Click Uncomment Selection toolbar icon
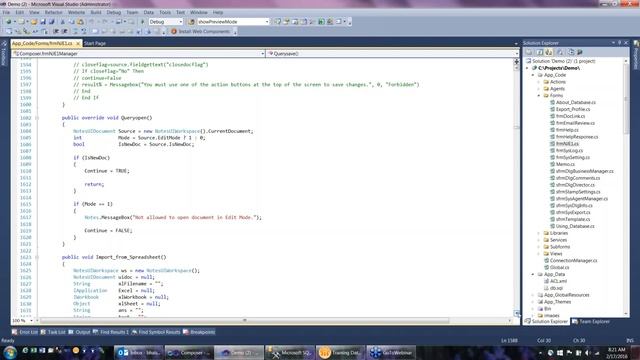640x360 pixels. point(84,31)
